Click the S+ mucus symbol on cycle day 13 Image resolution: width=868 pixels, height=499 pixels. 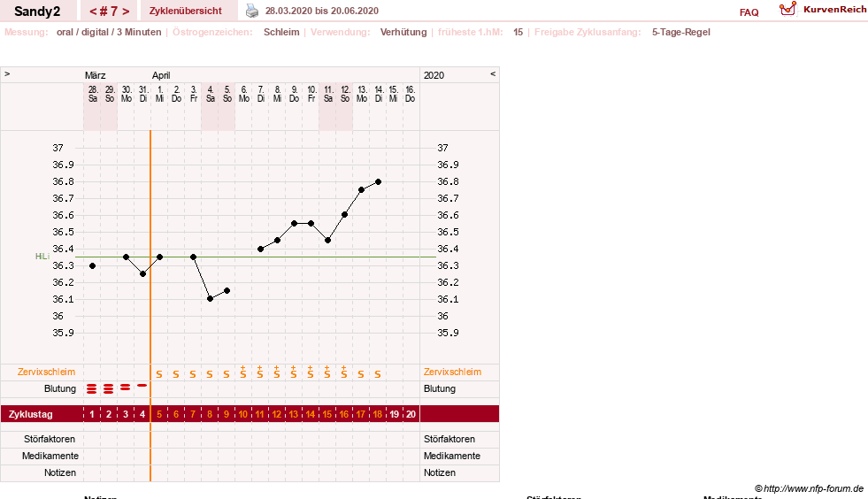294,372
